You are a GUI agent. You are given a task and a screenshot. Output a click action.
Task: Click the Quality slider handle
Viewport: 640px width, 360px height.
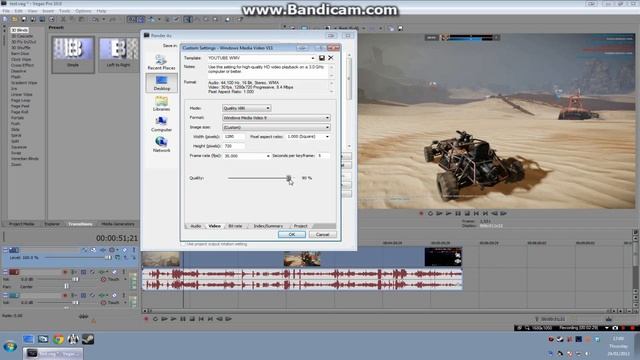[x=289, y=178]
